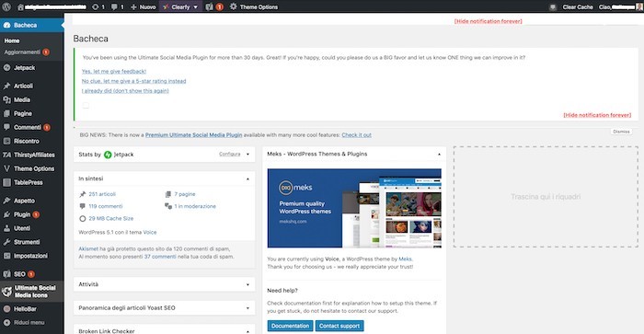Click the Riscontro icon in sidebar

[7, 141]
